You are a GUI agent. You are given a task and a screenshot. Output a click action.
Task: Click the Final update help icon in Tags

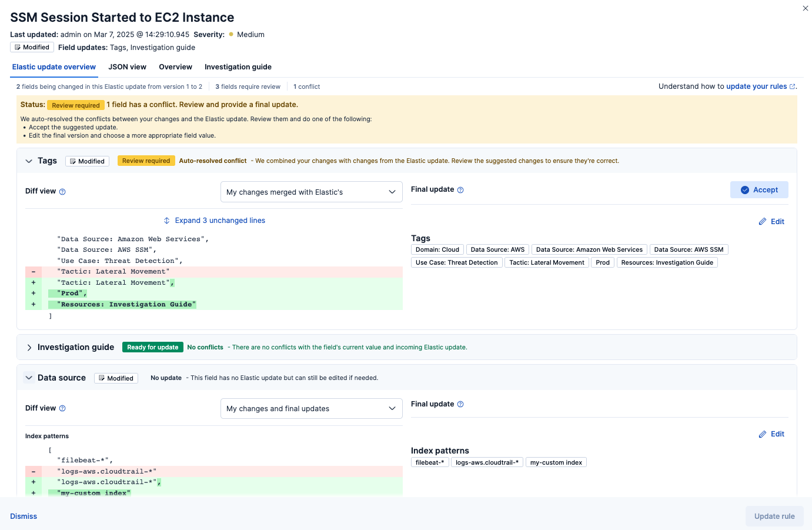point(460,190)
